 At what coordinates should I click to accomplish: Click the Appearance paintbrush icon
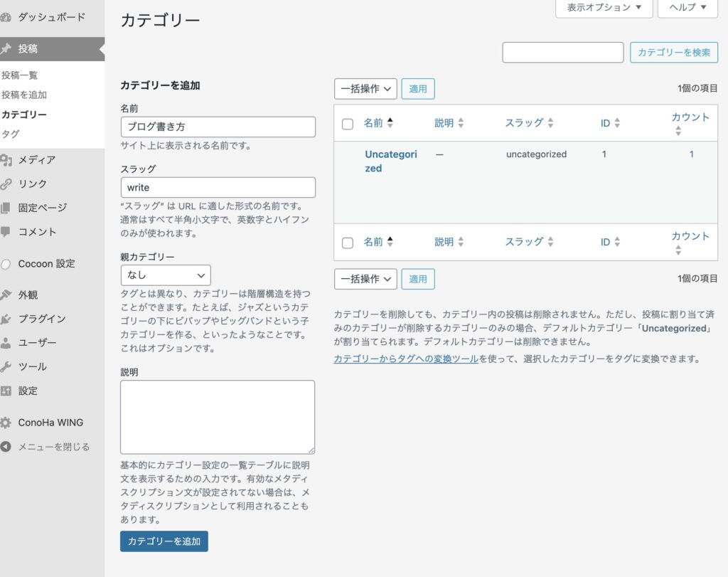6,295
